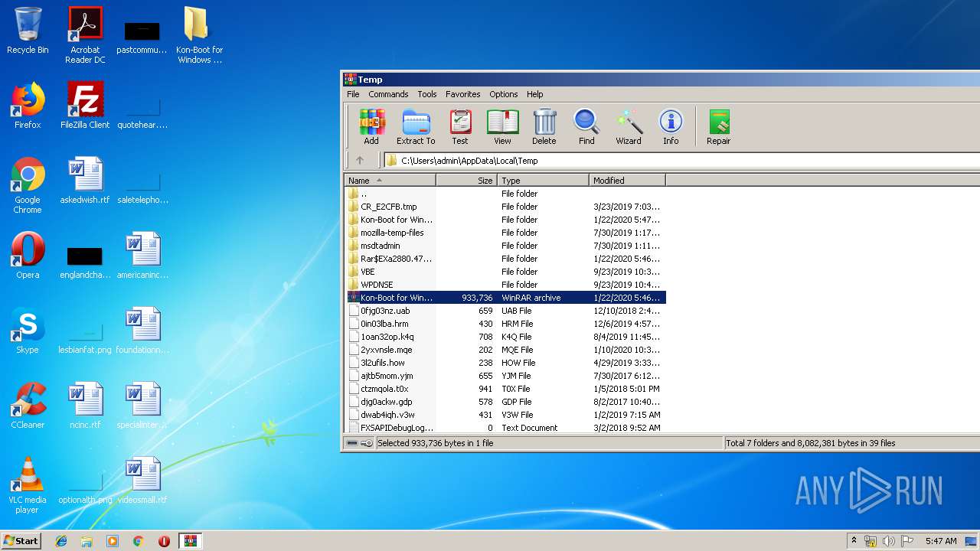The image size is (980, 551).
Task: Click the Test archive icon
Action: coord(459,126)
